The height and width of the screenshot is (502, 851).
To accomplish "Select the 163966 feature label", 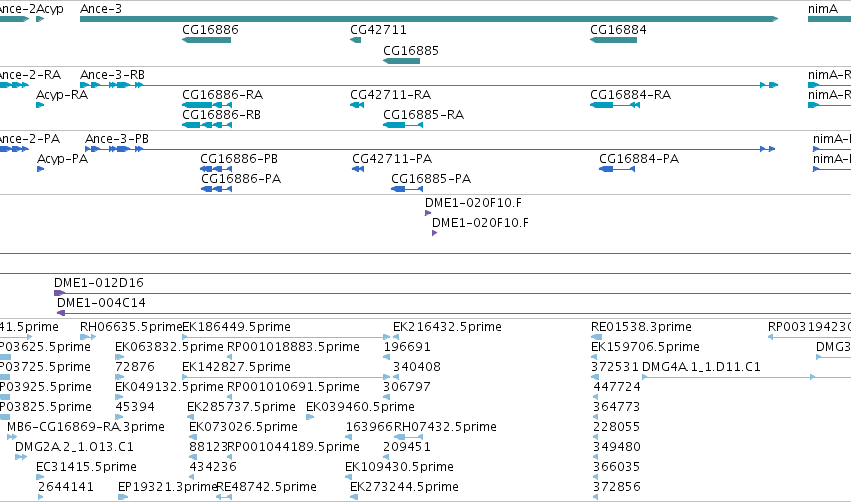I will point(369,427).
